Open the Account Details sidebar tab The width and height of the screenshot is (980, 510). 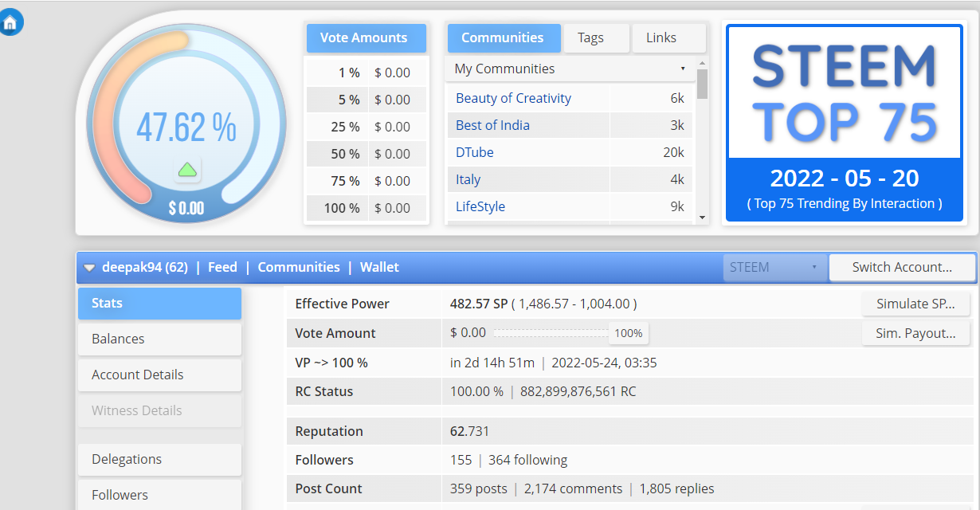tap(159, 375)
